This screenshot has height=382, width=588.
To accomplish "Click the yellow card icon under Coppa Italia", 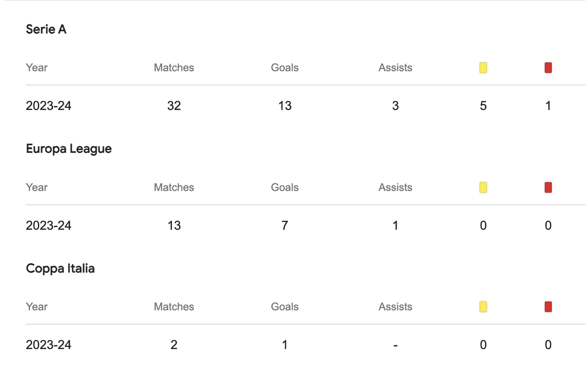I will click(x=483, y=307).
